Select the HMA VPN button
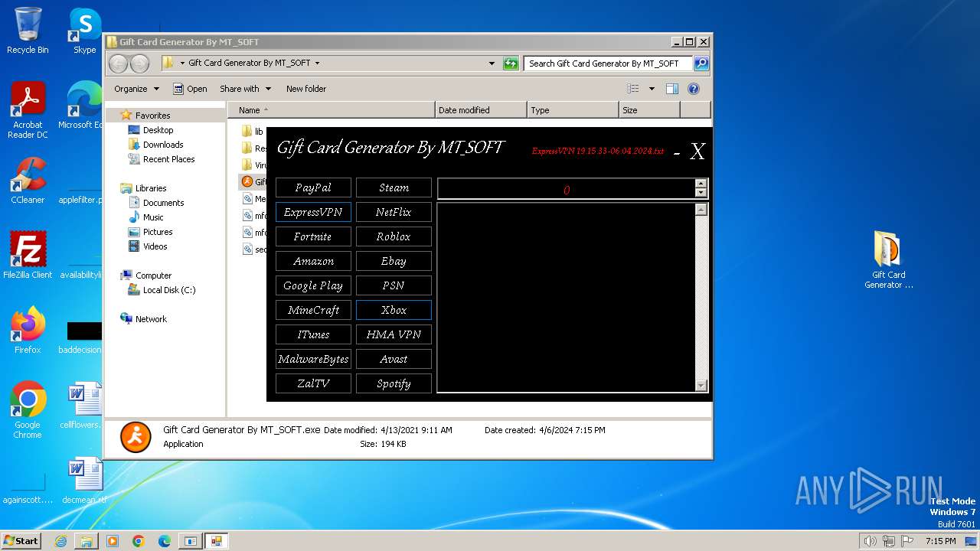Viewport: 980px width, 551px height. [394, 334]
